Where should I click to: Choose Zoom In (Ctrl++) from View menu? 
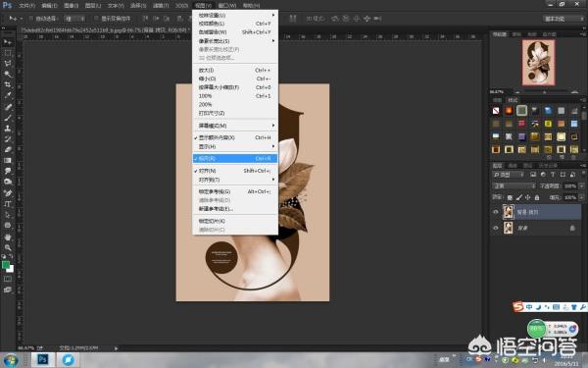235,71
